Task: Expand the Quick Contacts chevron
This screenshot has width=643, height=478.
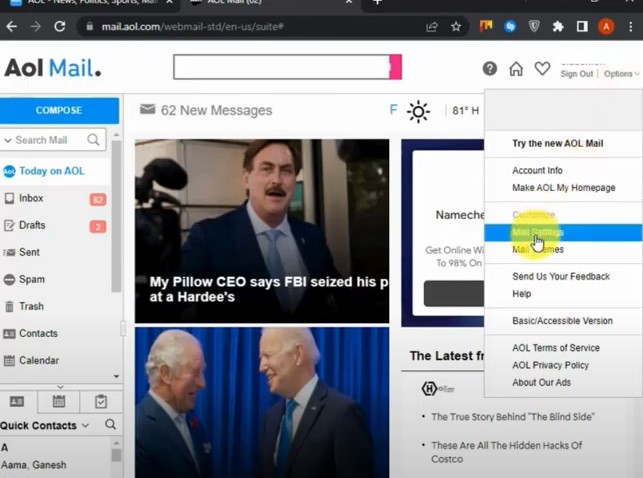Action: coord(85,426)
